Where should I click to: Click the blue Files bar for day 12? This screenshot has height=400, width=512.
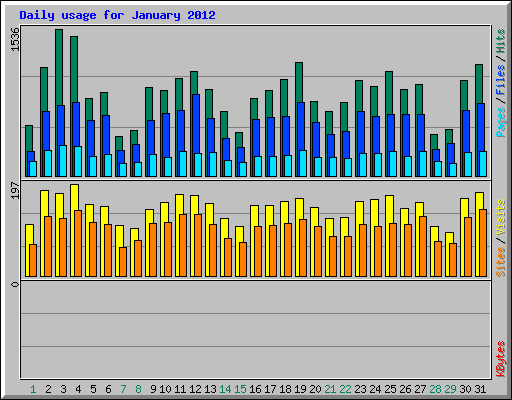pyautogui.click(x=196, y=123)
